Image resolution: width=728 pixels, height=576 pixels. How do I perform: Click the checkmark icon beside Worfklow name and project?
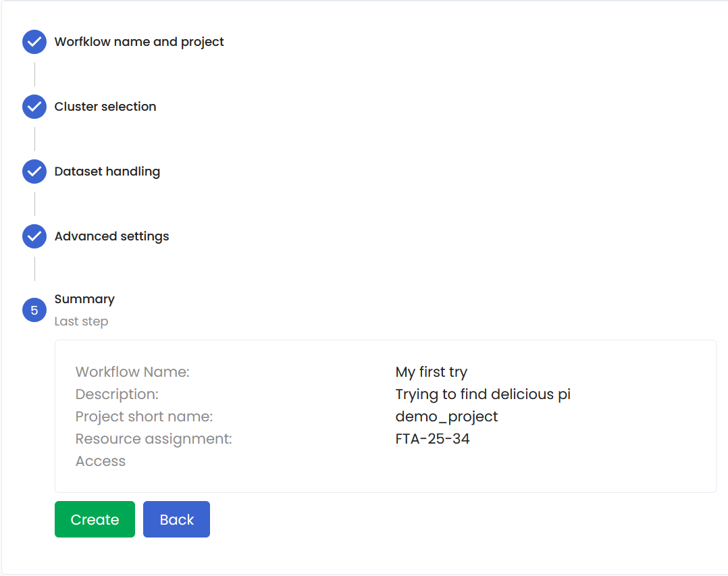pos(34,42)
